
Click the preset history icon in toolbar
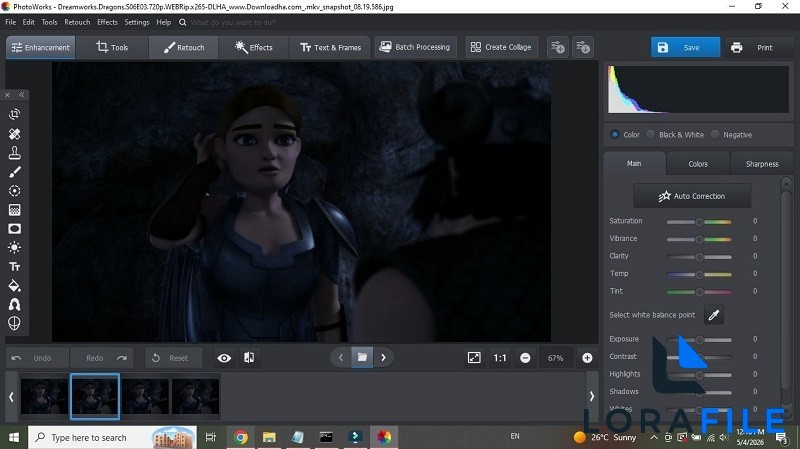583,47
